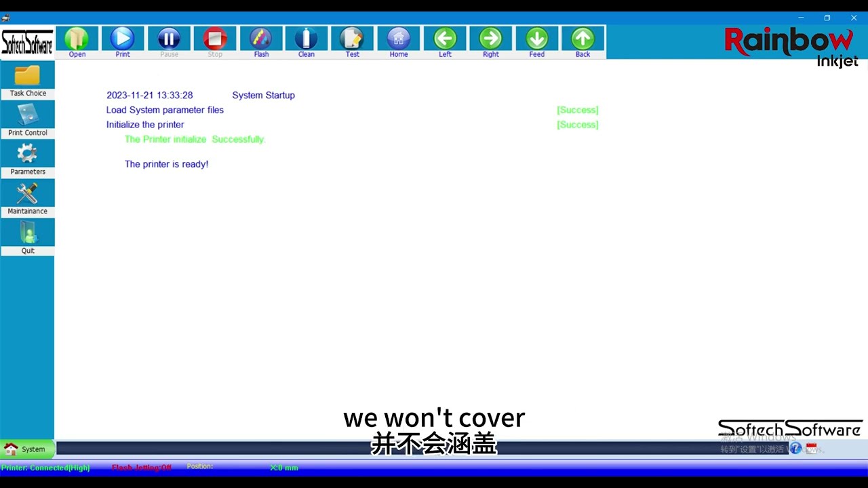This screenshot has width=868, height=488.
Task: Click the 'System Startup' log heading
Action: click(263, 96)
